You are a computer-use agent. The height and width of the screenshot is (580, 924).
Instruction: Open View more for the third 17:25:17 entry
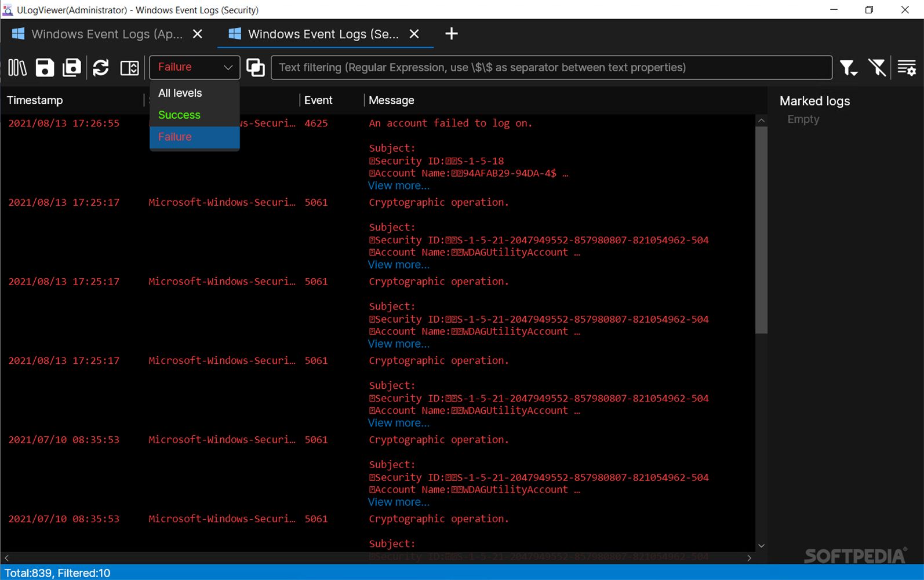[x=399, y=423]
